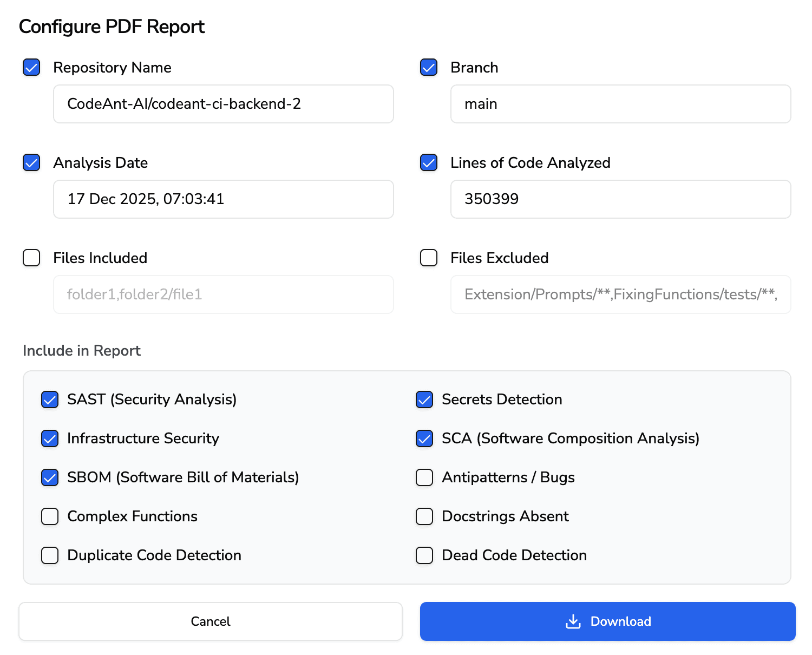Viewport: 812px width, 655px height.
Task: Enable the Files Included checkbox
Action: tap(31, 258)
